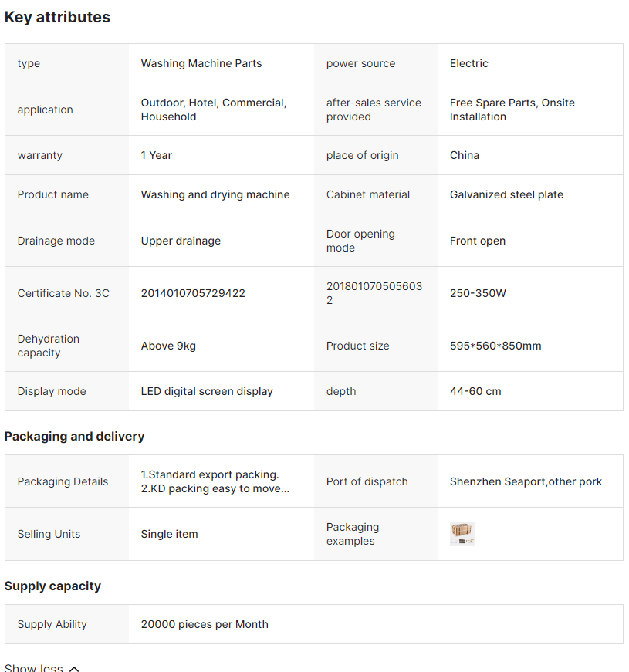
Task: Click the Galvanized steel plate value
Action: (x=506, y=194)
